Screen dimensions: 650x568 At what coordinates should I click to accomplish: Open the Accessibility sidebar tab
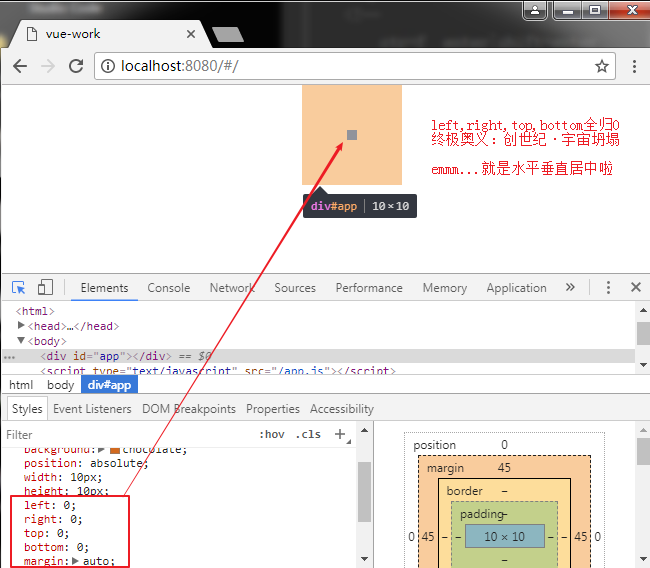pos(342,409)
